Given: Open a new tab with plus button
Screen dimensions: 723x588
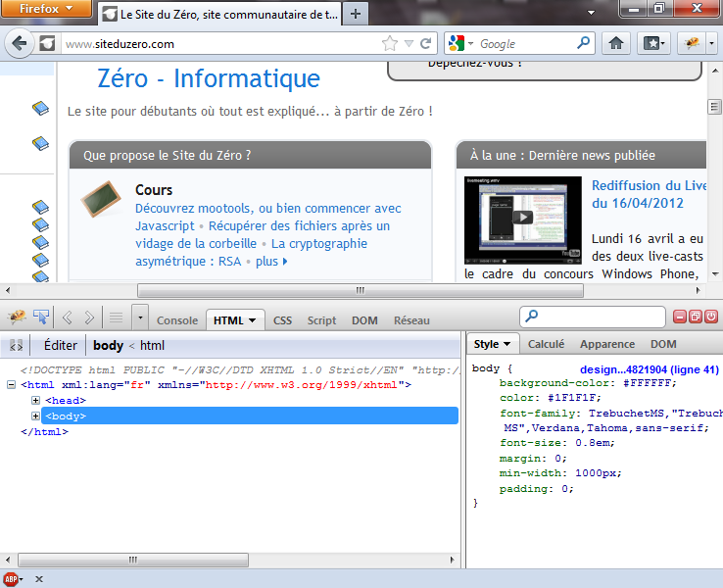Looking at the screenshot, I should 356,14.
